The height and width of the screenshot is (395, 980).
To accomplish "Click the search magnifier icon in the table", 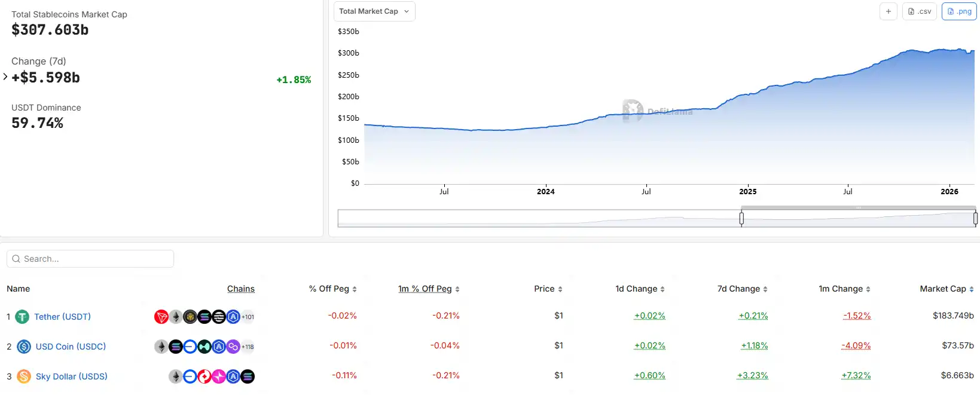I will tap(16, 258).
